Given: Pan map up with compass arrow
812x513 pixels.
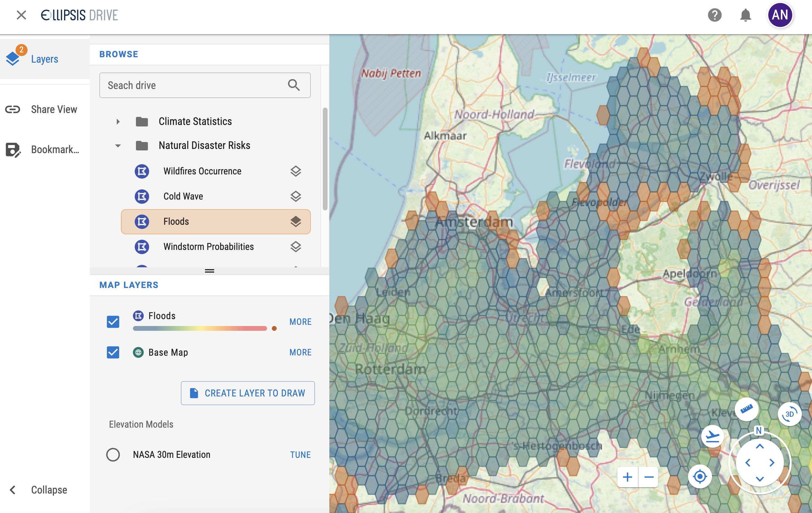Looking at the screenshot, I should tap(759, 446).
